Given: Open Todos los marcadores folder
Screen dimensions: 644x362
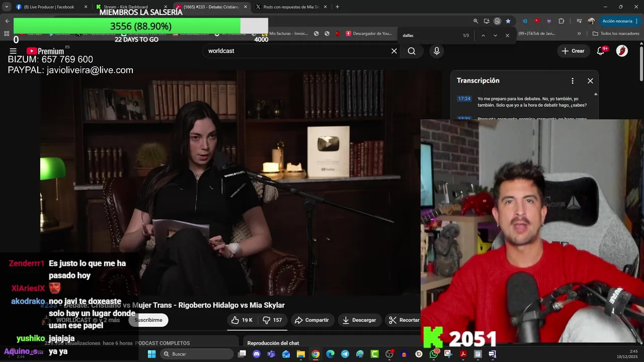Looking at the screenshot, I should (x=616, y=34).
